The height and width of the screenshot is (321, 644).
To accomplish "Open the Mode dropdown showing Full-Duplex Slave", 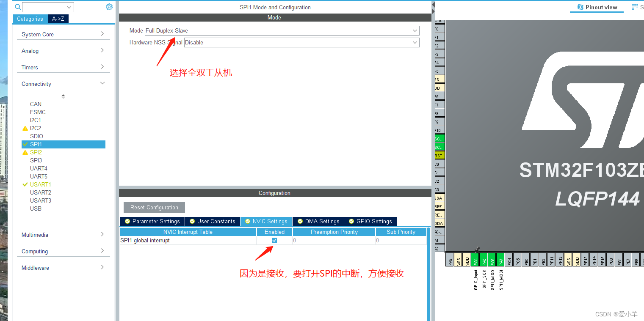I will (x=282, y=30).
